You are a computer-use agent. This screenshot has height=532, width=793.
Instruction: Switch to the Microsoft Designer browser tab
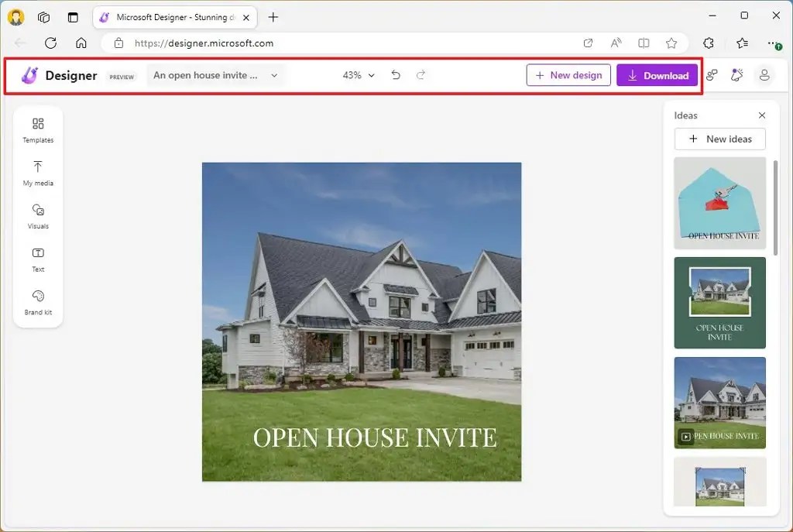pyautogui.click(x=170, y=16)
